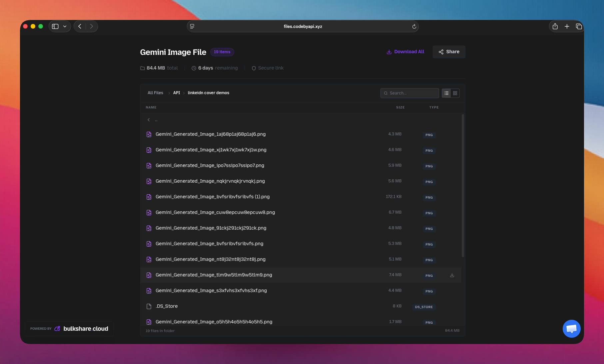Click the Secure link shield icon
The height and width of the screenshot is (364, 604).
pyautogui.click(x=254, y=68)
